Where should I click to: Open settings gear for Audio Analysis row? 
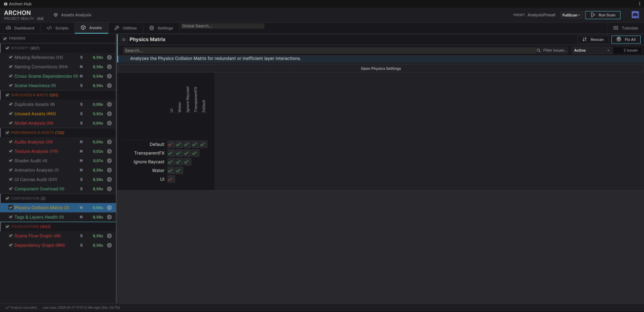(109, 142)
